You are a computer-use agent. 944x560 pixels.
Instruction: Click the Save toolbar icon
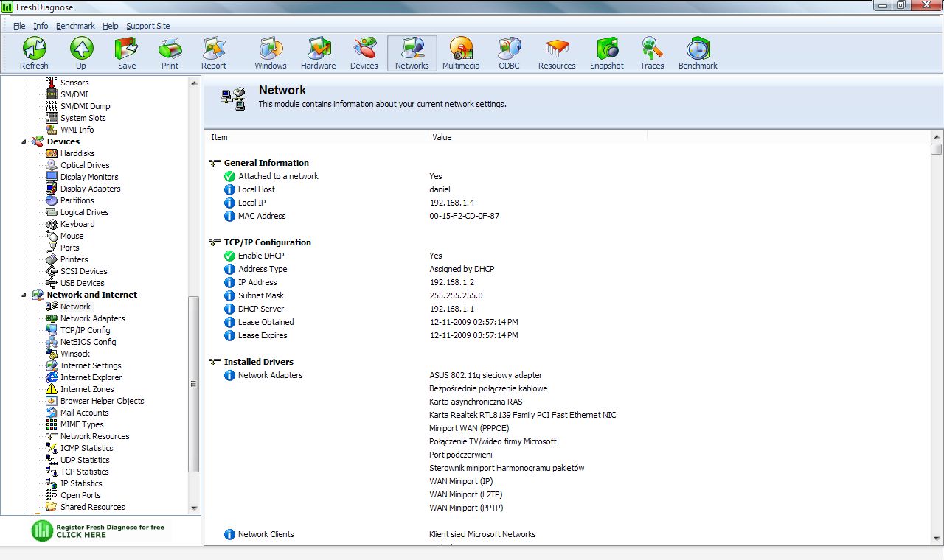(x=127, y=53)
